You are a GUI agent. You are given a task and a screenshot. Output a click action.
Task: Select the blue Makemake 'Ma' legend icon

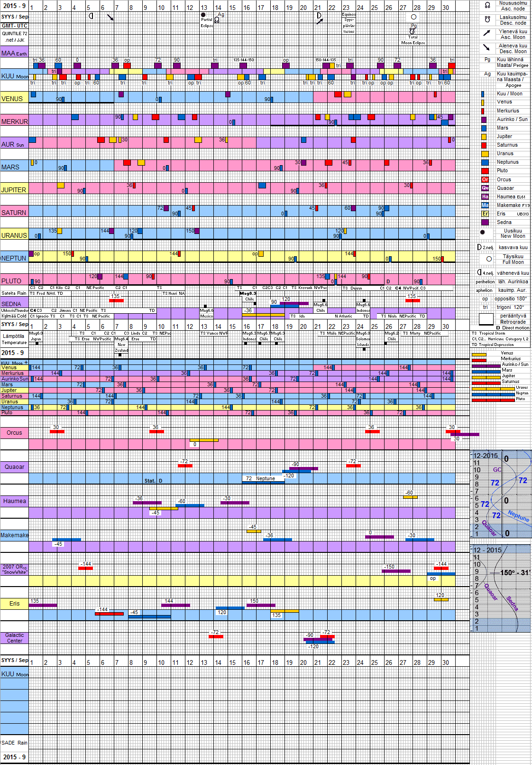485,205
